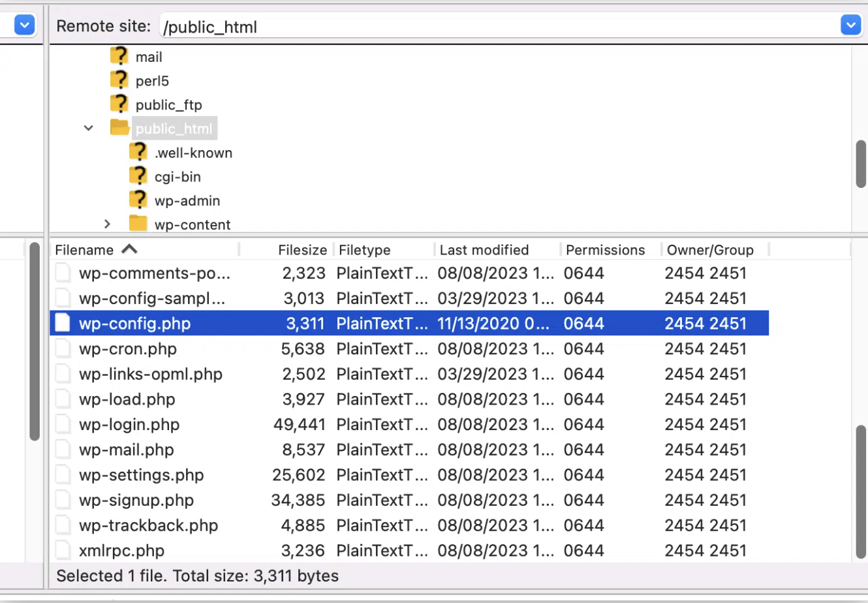This screenshot has width=868, height=603.
Task: Open the mail folder icon
Action: pos(119,56)
